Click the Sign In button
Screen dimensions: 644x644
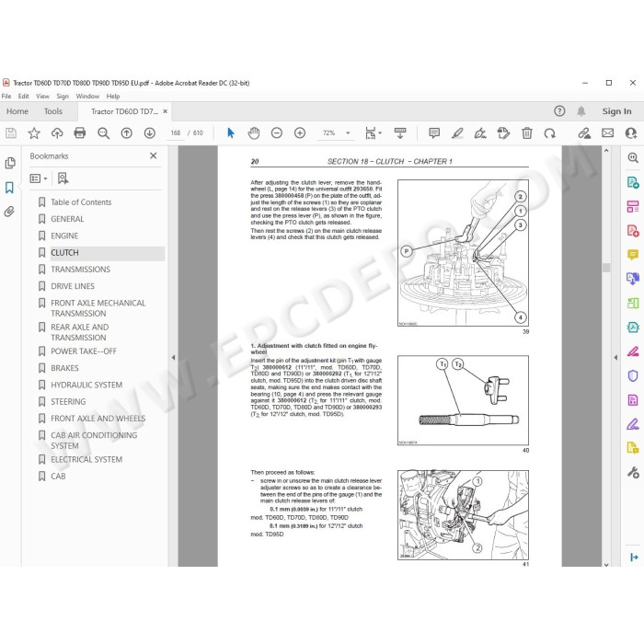pos(616,111)
